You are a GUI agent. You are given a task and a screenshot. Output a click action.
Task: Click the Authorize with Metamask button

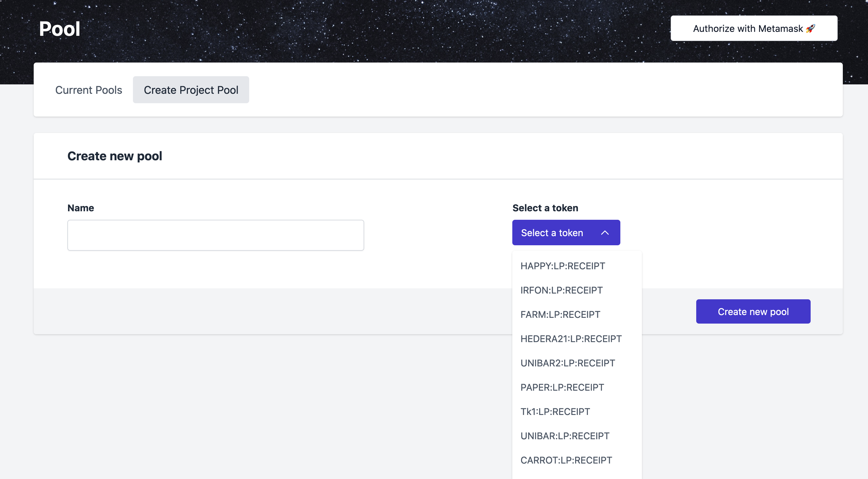tap(754, 28)
